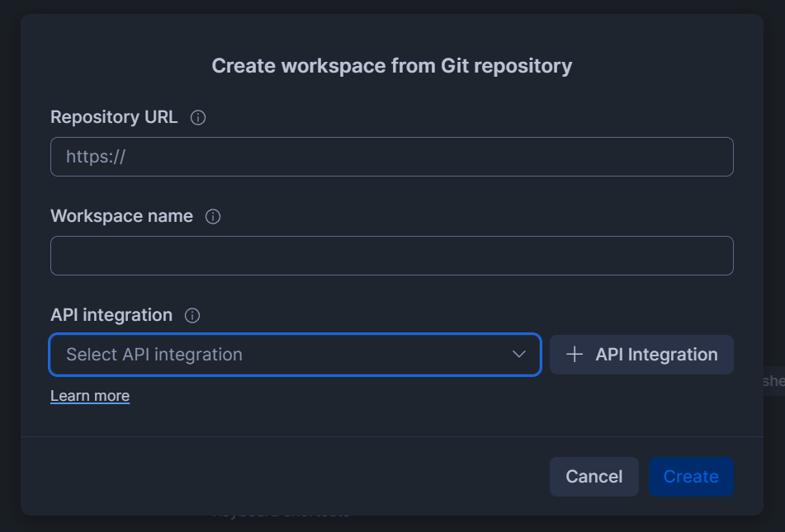Open the Select API integration dropdown
Viewport: 785px width, 532px height.
295,354
